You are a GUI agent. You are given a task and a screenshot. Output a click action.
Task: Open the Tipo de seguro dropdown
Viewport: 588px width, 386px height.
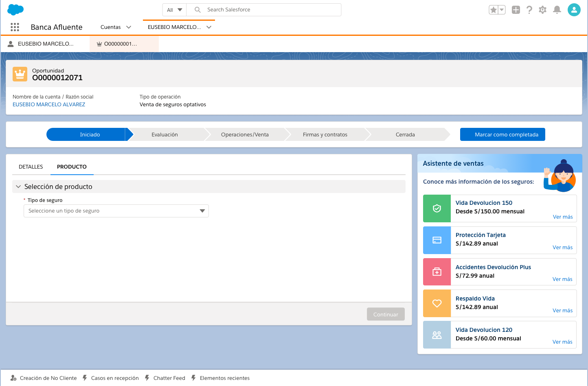click(x=116, y=211)
